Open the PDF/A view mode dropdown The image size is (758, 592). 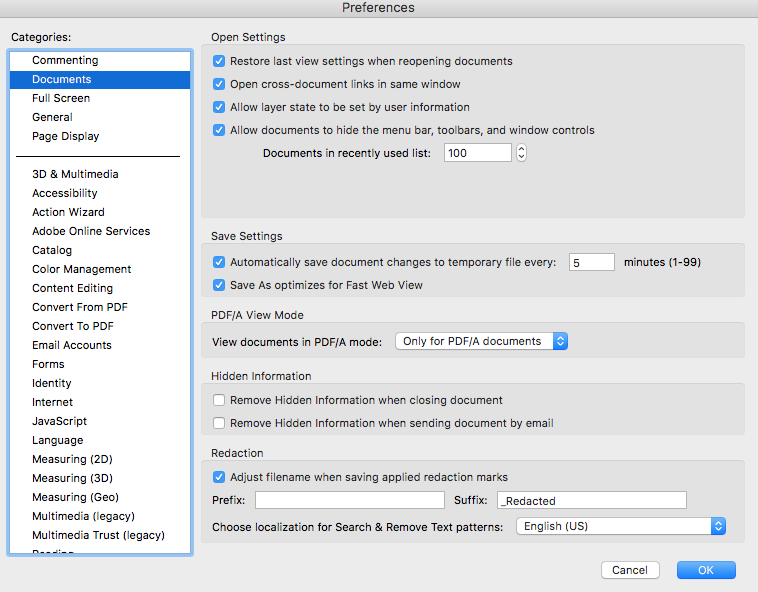coord(482,341)
